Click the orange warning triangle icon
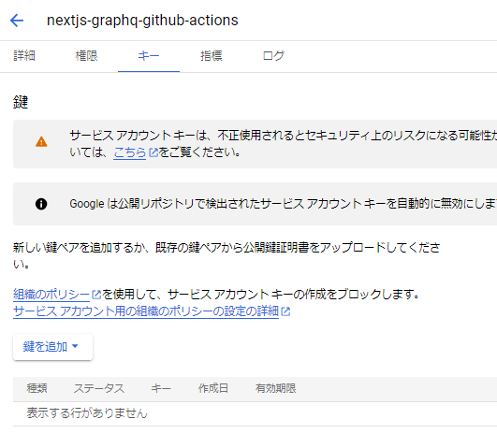 click(41, 141)
